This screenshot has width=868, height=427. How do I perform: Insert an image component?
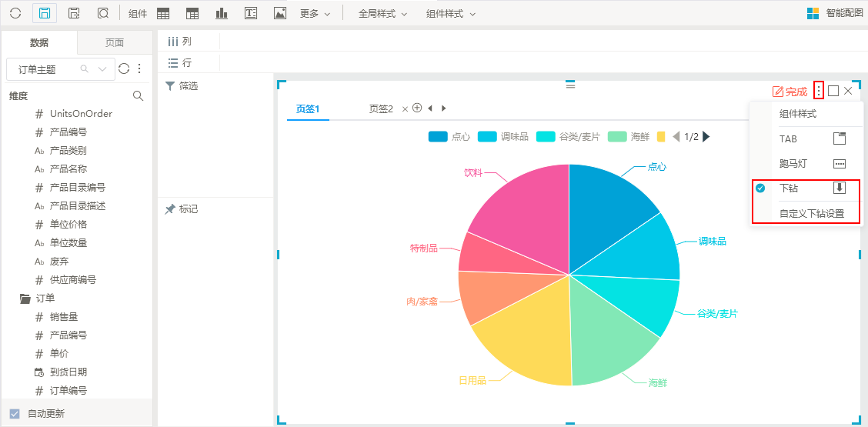point(280,14)
